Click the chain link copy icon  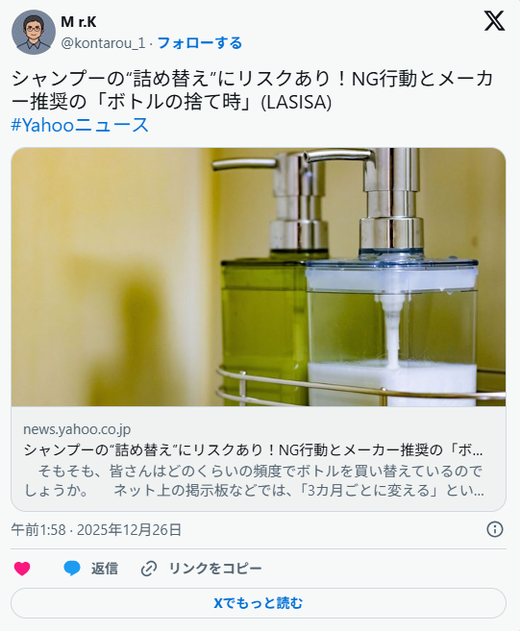(x=149, y=569)
